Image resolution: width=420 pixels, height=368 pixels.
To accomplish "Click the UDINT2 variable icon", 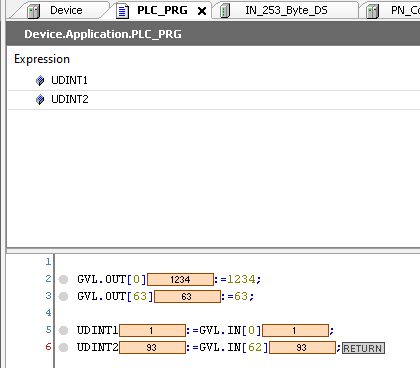I will pos(40,99).
